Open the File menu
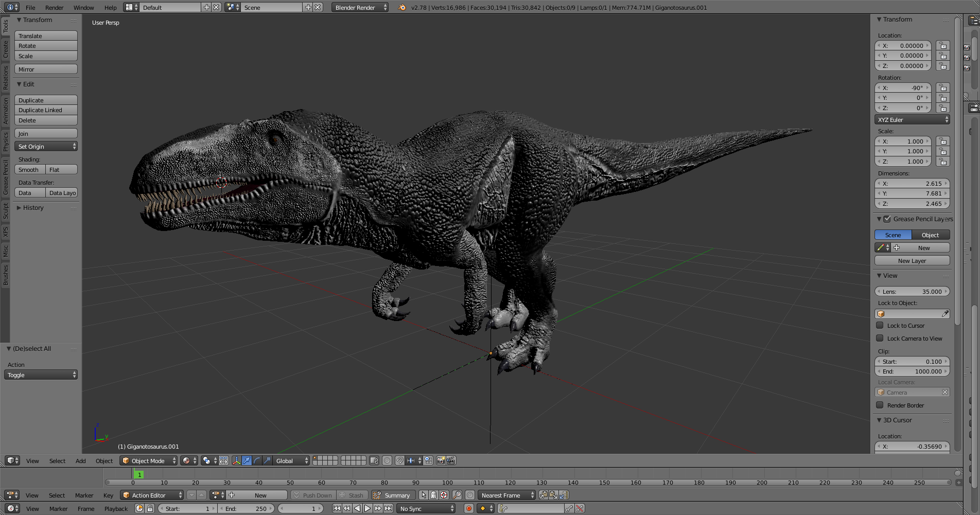The image size is (980, 515). tap(30, 7)
